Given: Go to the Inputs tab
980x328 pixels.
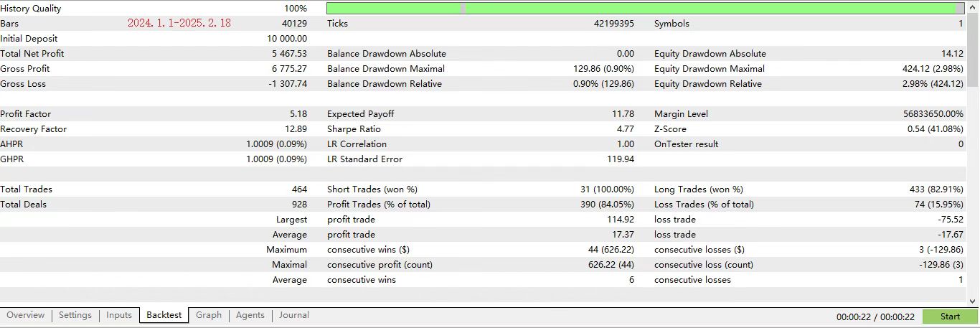Looking at the screenshot, I should (x=119, y=315).
